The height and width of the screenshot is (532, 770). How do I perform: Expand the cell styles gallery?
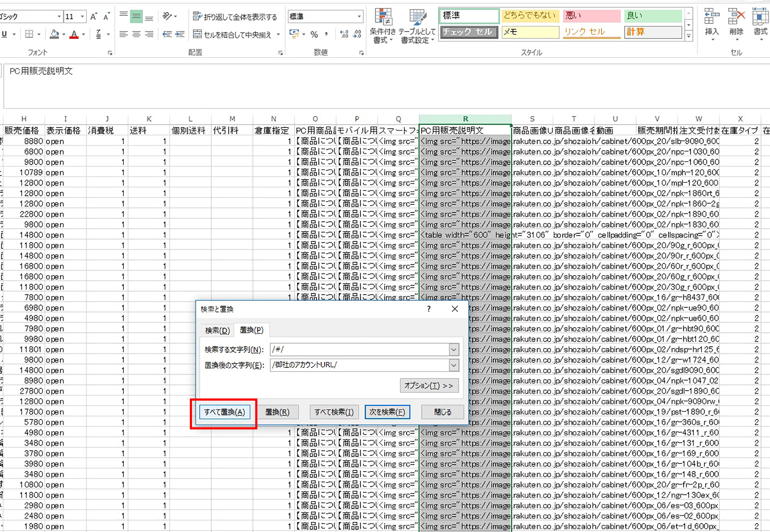pos(689,36)
